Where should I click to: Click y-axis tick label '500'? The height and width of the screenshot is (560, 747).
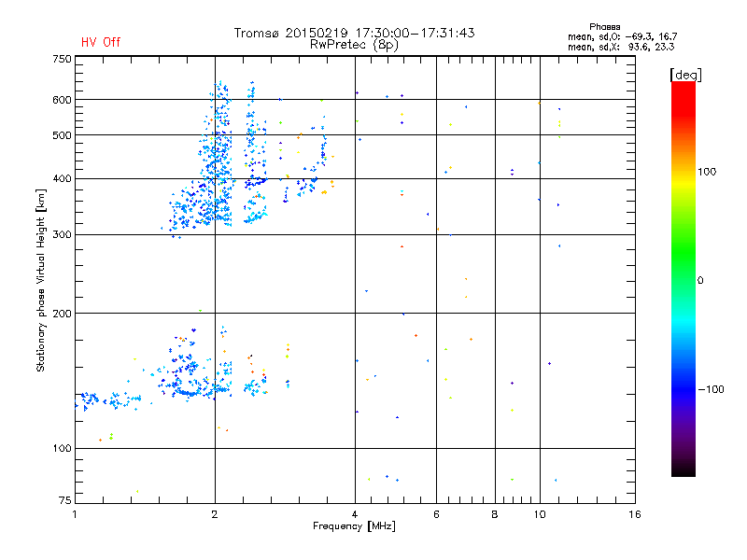[62, 135]
